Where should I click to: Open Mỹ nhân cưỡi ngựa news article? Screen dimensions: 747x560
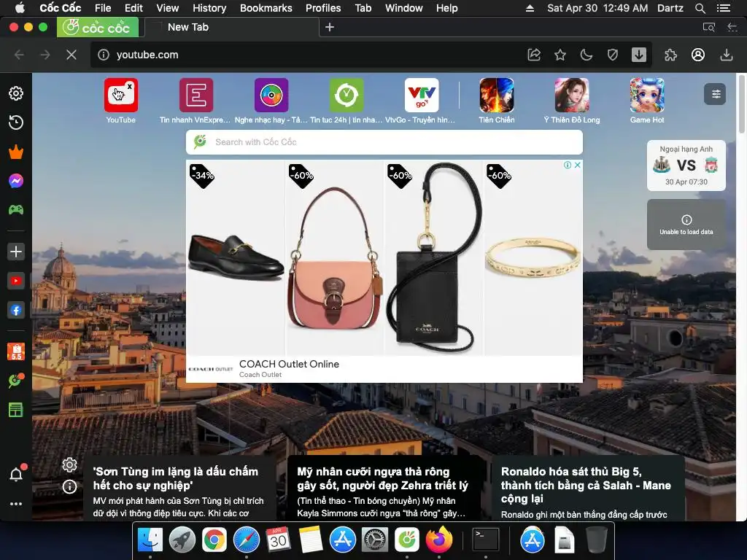[384, 489]
